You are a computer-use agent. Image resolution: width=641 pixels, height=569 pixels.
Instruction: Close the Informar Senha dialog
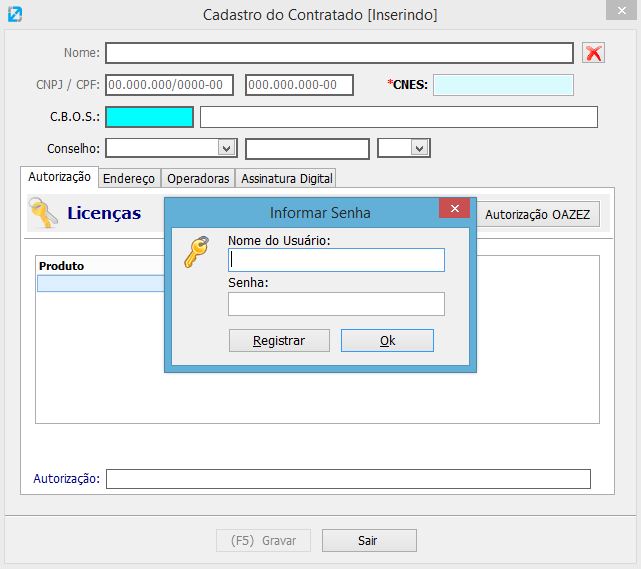tap(454, 208)
